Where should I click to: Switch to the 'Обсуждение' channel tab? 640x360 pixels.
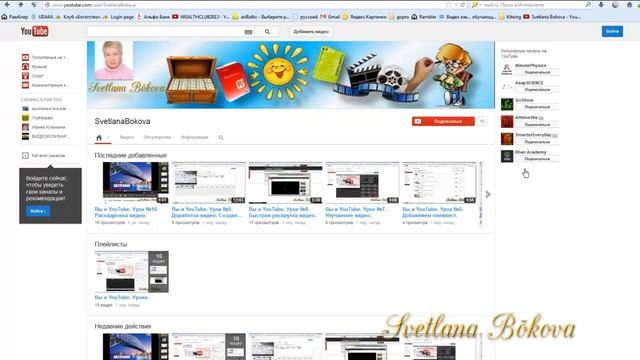pos(157,138)
